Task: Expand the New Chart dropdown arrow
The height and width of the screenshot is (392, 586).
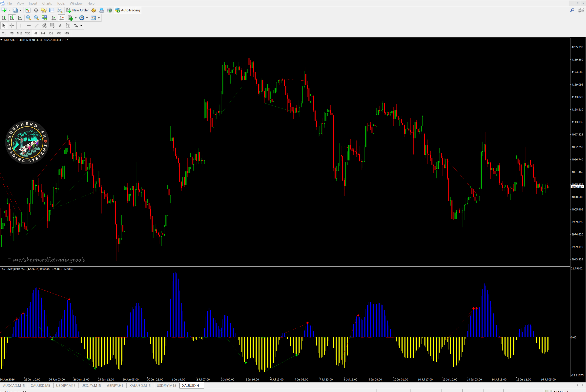Action: 9,10
